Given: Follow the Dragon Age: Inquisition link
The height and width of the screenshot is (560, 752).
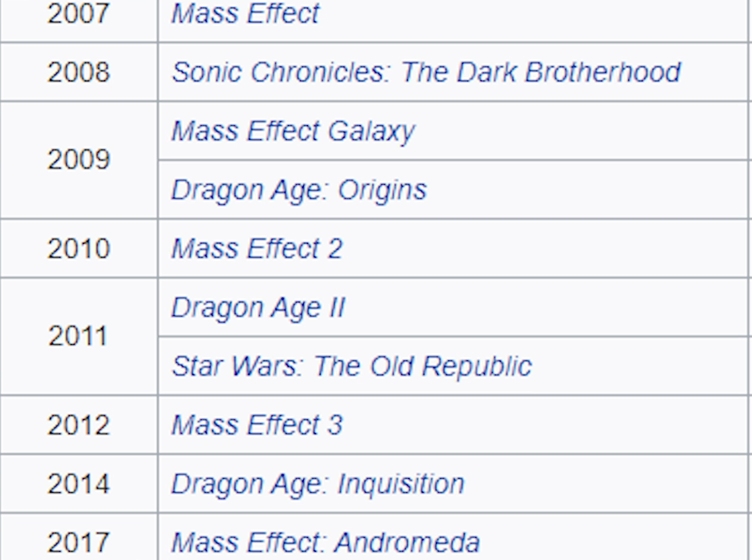Looking at the screenshot, I should pos(317,484).
